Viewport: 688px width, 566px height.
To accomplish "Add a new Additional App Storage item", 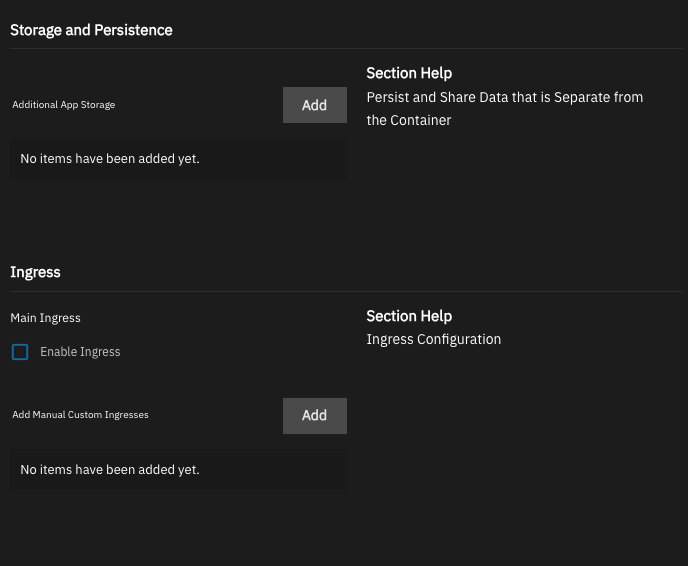I will click(315, 105).
